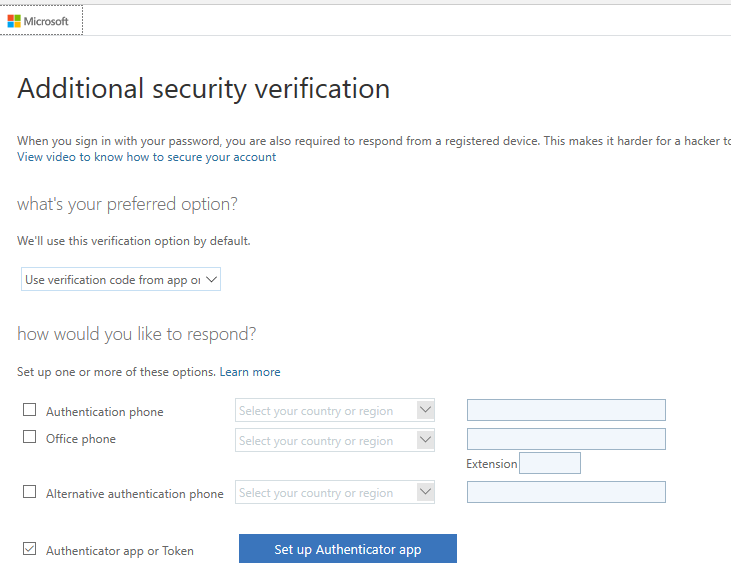Viewport: 731px width, 576px height.
Task: Expand Authentication phone country or region dropdown
Action: tap(335, 410)
